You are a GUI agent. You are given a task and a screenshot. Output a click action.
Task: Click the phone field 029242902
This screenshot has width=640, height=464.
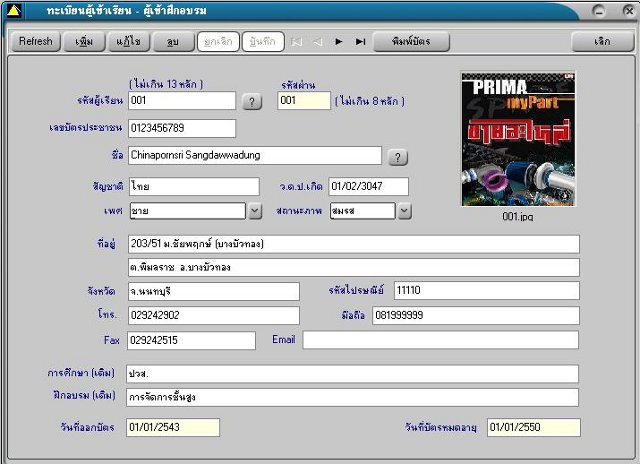(x=214, y=315)
